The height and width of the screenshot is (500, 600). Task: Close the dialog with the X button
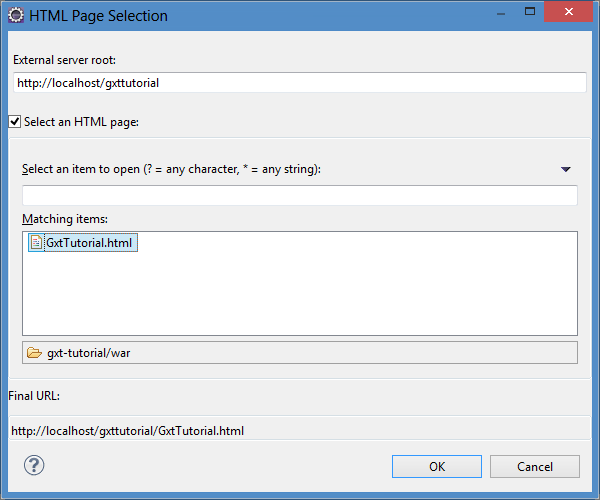tap(568, 12)
